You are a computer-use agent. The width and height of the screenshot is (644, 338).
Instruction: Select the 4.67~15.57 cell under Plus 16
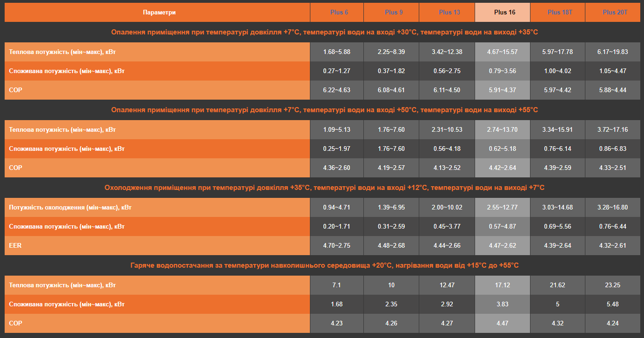502,52
